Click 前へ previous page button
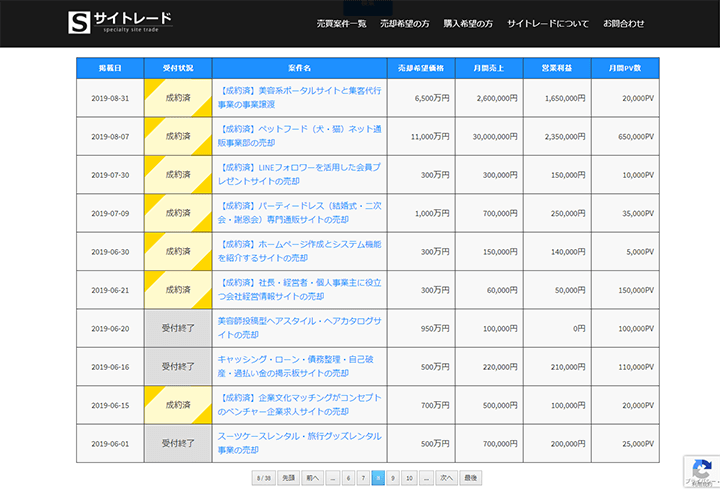The width and height of the screenshot is (720, 494). 312,478
